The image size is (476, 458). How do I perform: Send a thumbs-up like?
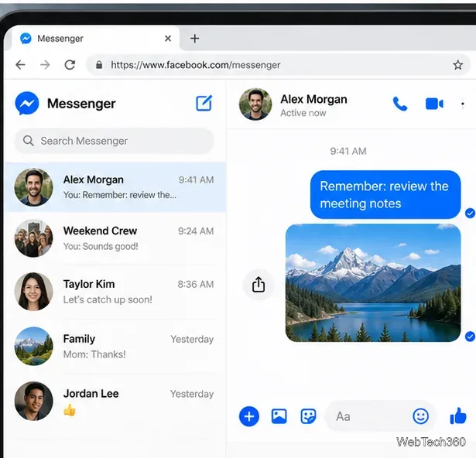coord(457,415)
